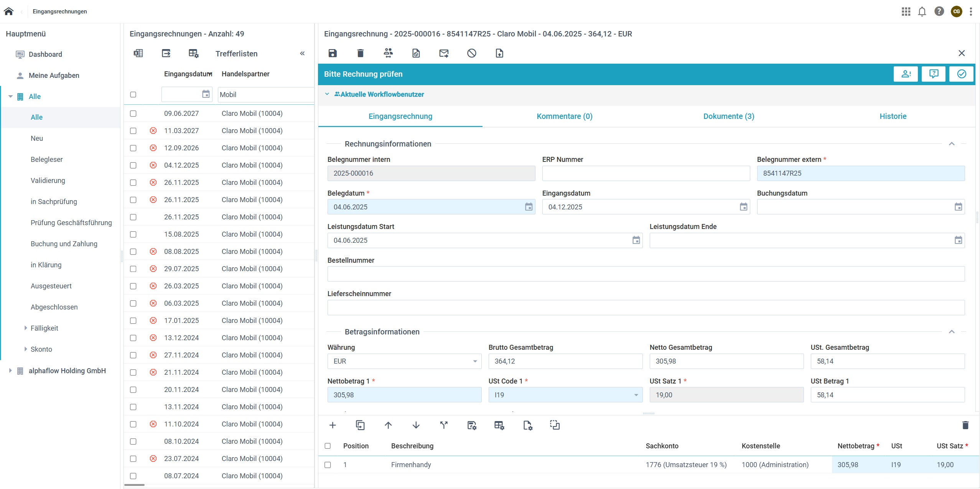Screen dimensions: 980x489
Task: Click the approve checkmark workflow button
Action: (961, 74)
